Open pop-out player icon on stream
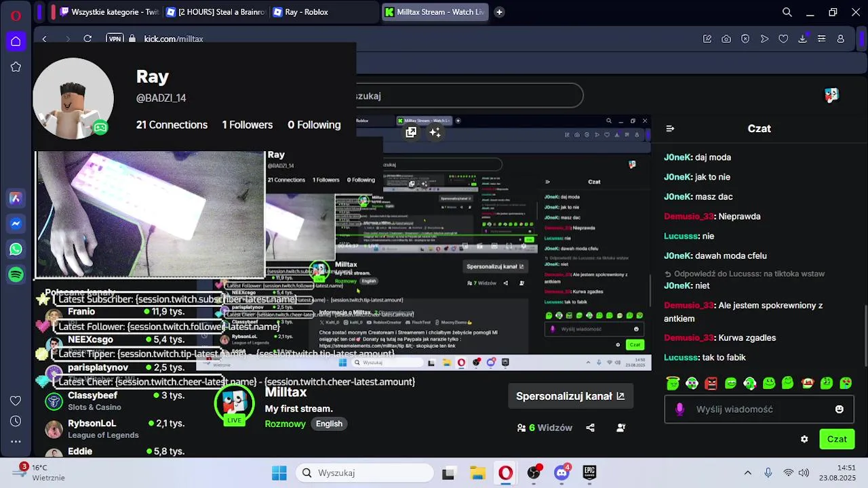 pyautogui.click(x=411, y=133)
